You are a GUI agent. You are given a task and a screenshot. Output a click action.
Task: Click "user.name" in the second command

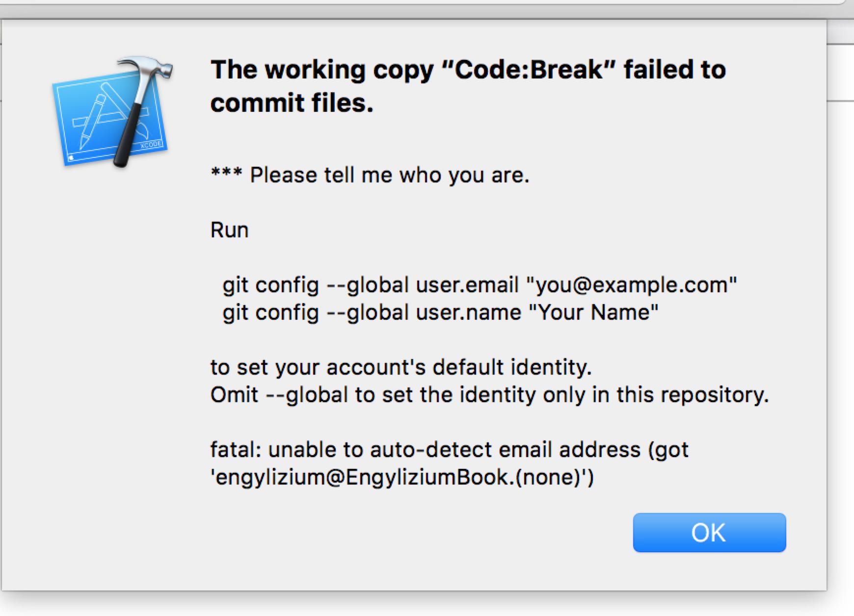tap(468, 312)
